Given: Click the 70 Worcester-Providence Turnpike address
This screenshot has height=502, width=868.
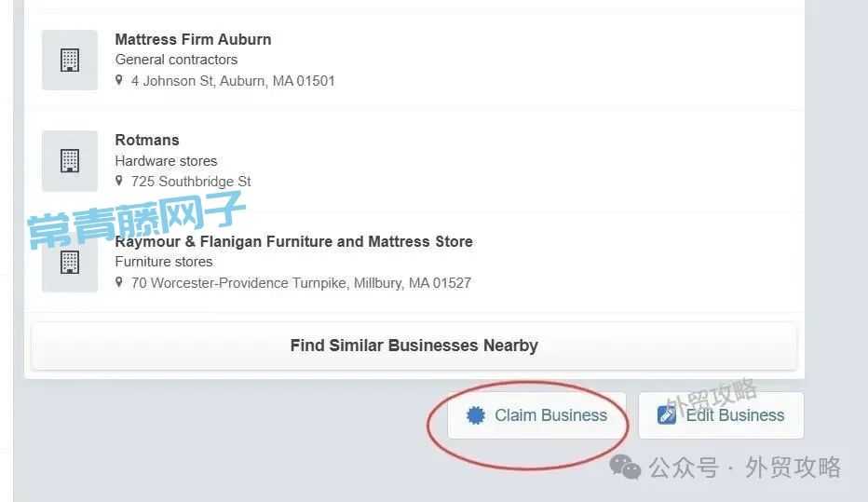Looking at the screenshot, I should 301,283.
